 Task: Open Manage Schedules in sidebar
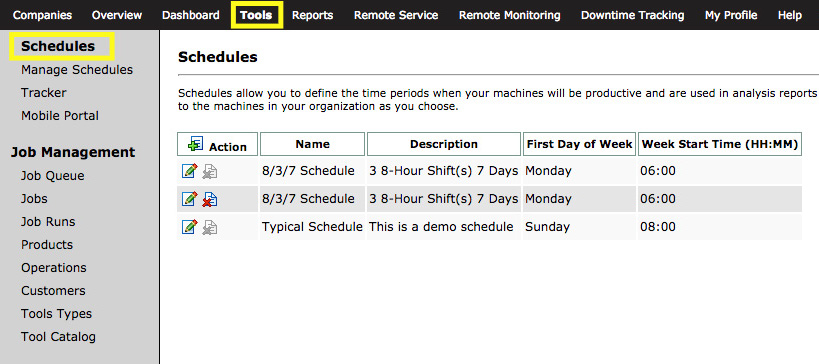coord(77,69)
